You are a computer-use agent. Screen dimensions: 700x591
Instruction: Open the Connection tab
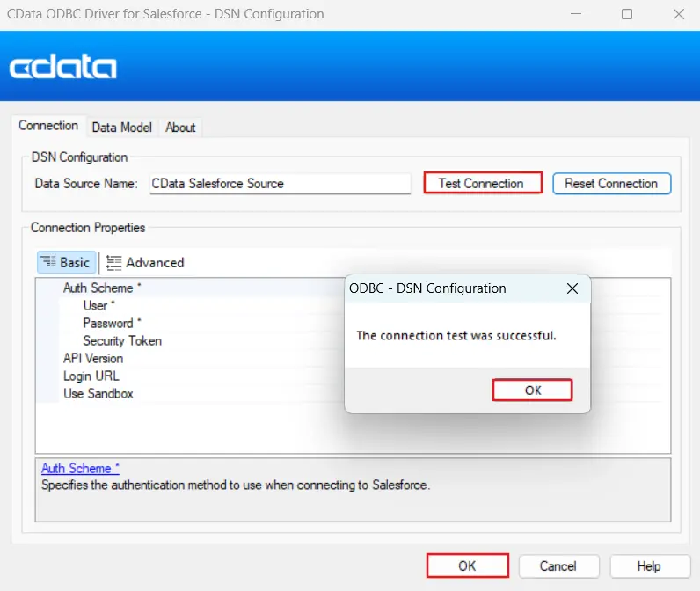48,127
